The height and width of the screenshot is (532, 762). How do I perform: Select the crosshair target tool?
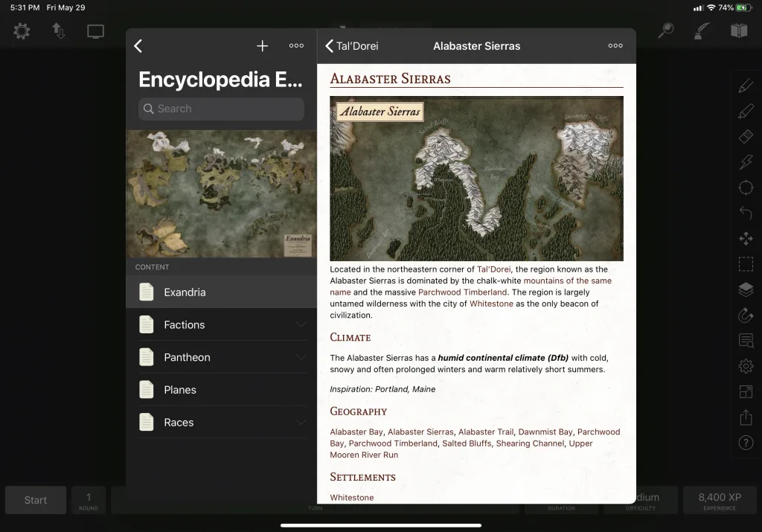pyautogui.click(x=746, y=188)
